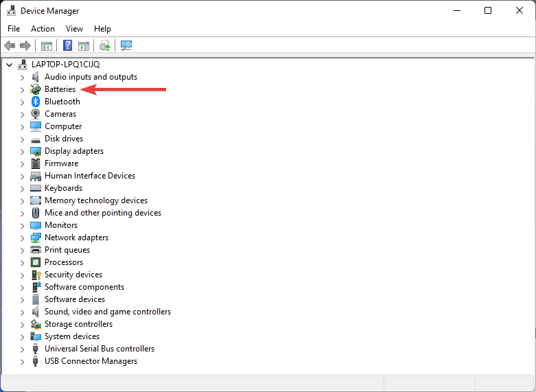Click the Keyboards category icon

pos(36,188)
